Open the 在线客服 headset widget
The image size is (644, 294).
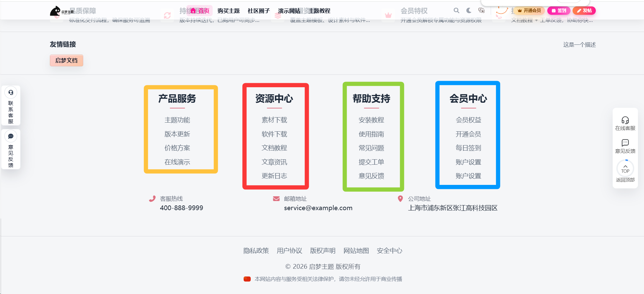[625, 123]
